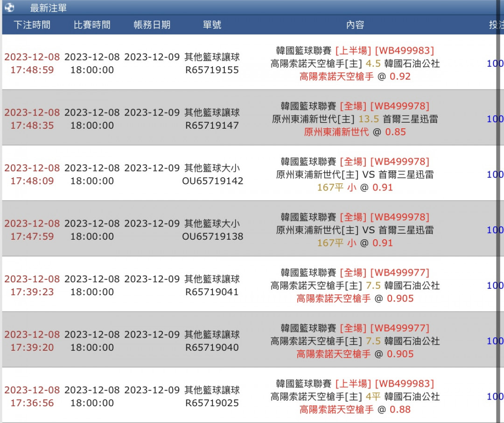
Task: Select ticket OU65719138 in the list
Action: pos(212,236)
